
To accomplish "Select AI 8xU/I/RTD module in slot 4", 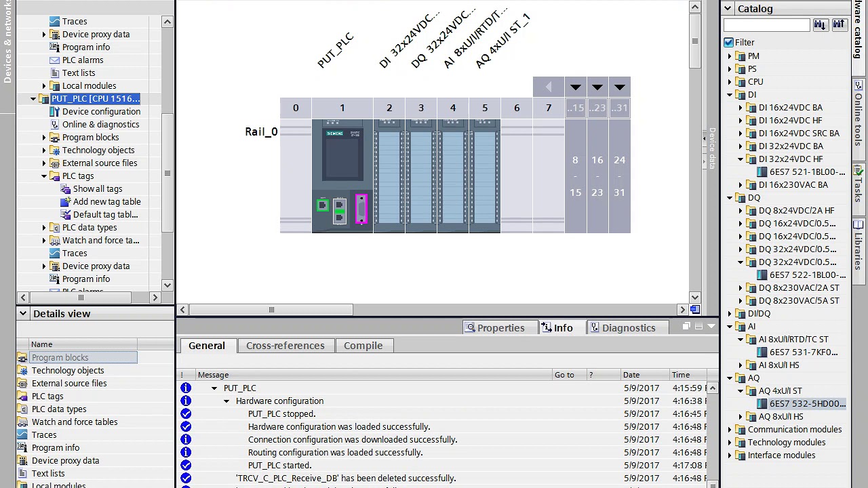I will coord(452,176).
